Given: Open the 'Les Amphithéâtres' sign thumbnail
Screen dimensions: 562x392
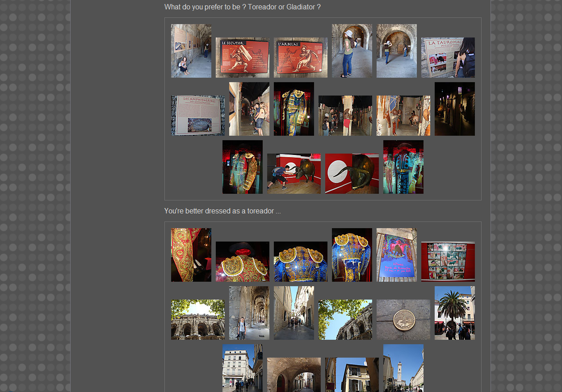Looking at the screenshot, I should pyautogui.click(x=197, y=115).
